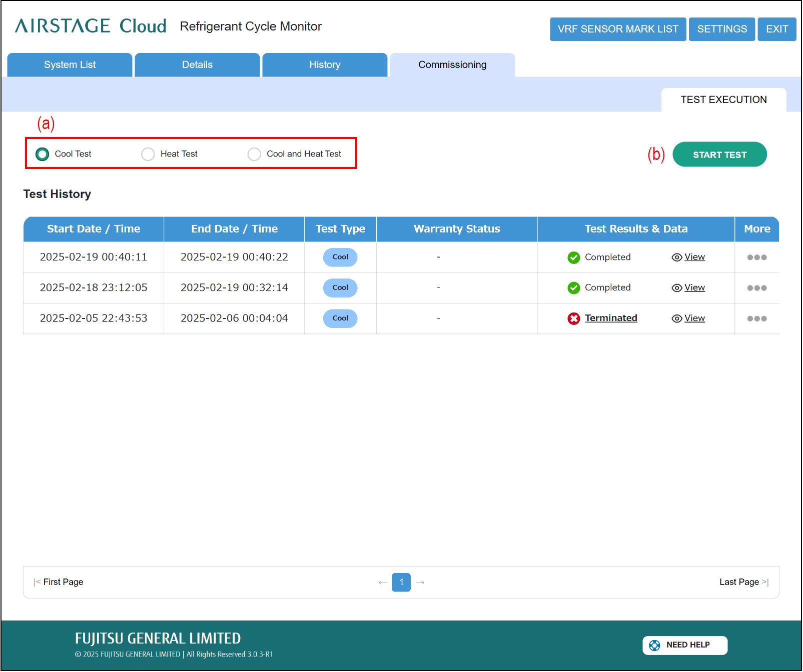This screenshot has width=803, height=672.
Task: Click the eye View icon for the Terminated test
Action: point(676,318)
